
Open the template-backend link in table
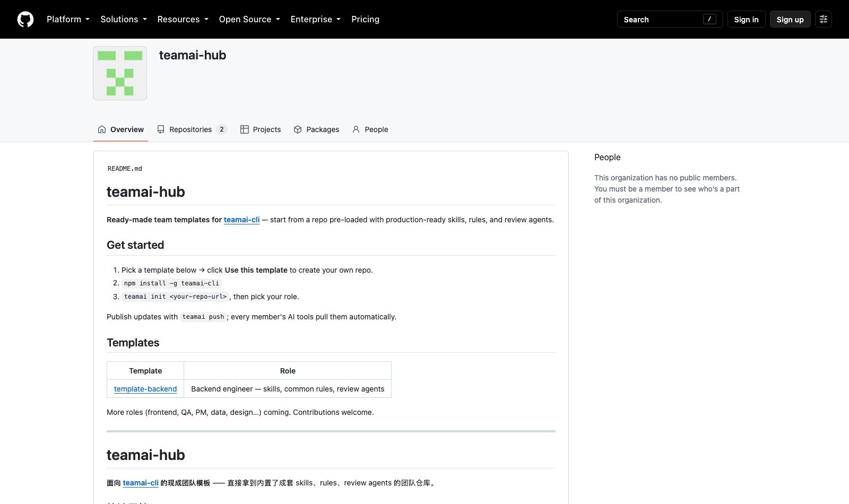[x=145, y=389]
